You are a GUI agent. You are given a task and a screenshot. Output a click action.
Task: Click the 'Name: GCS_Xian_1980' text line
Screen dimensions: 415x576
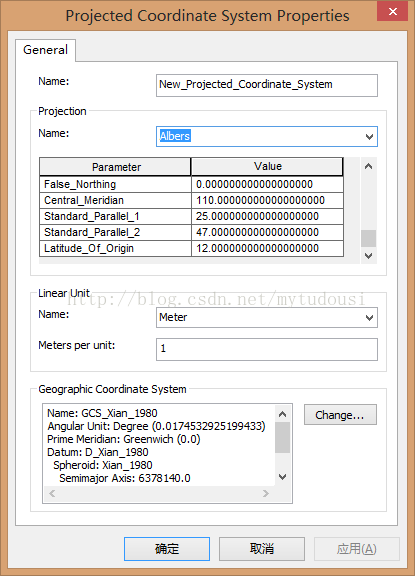[x=102, y=413]
